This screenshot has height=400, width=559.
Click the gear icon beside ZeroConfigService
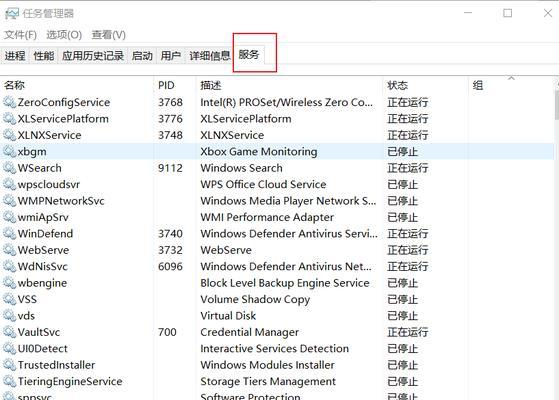10,102
